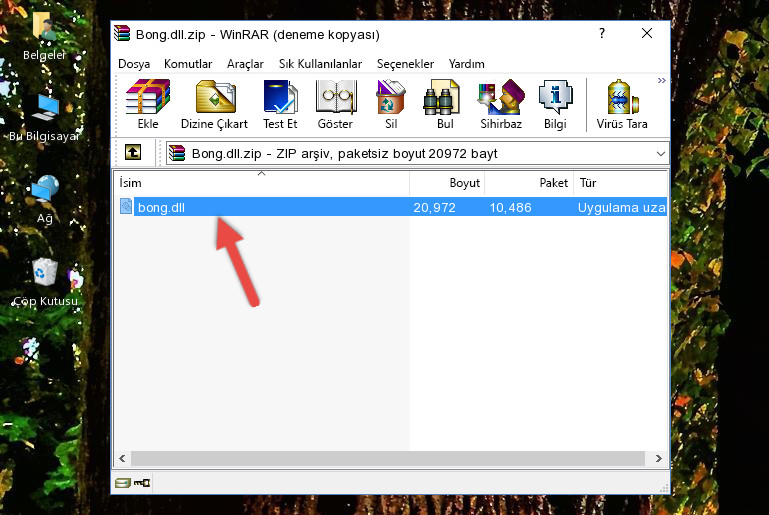Click the bong.dll file icon
This screenshot has height=515, width=769.
pos(126,206)
